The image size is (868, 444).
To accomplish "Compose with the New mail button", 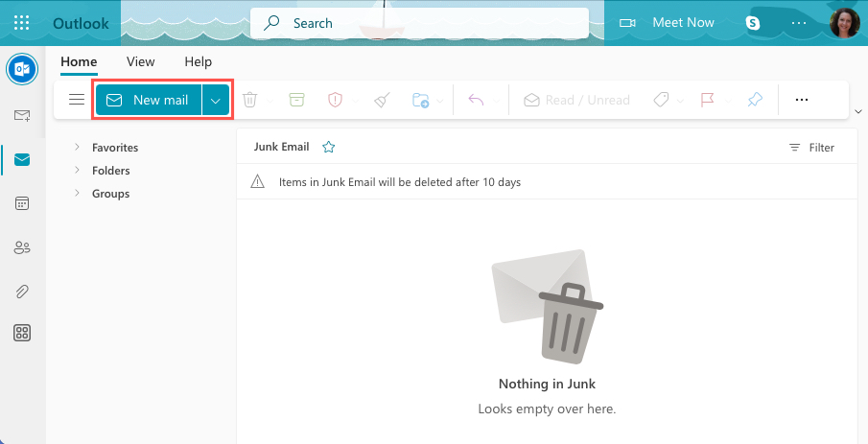I will (149, 100).
